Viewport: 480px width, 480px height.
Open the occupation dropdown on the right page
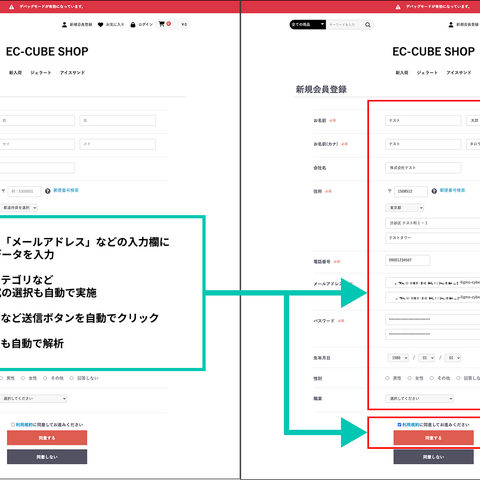click(x=419, y=398)
